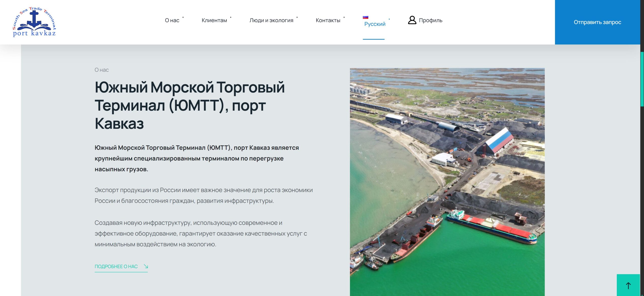Click the profile user icon
Screen dimensions: 644x296
[412, 20]
